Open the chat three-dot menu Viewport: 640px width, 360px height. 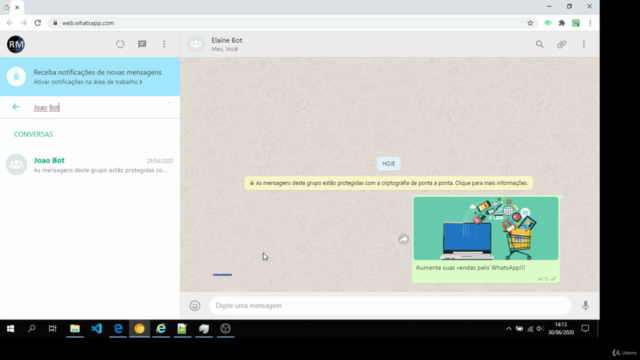[584, 44]
